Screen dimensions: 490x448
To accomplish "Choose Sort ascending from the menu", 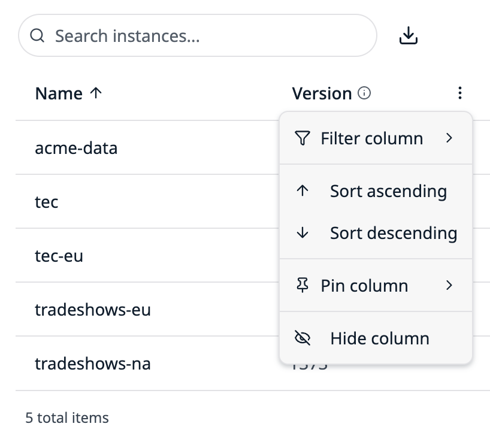I will click(x=376, y=190).
